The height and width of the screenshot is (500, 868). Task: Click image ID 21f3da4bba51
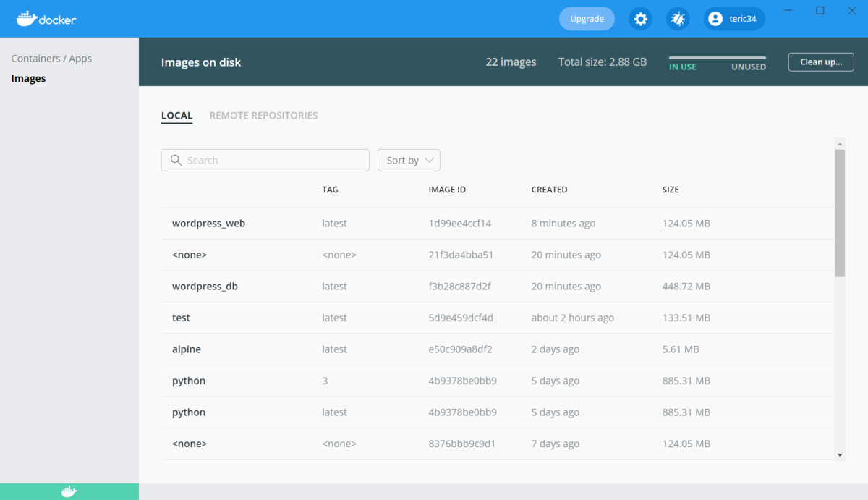coord(461,255)
